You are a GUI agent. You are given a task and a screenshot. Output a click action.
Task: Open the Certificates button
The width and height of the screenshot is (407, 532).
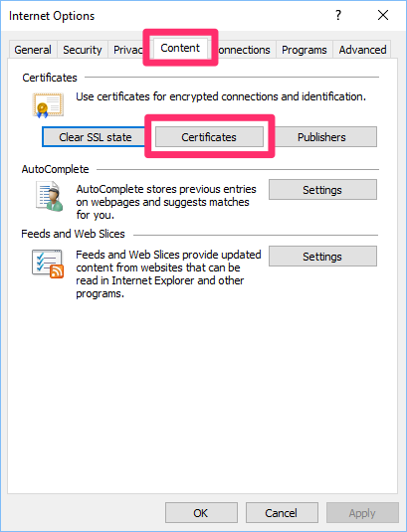209,137
